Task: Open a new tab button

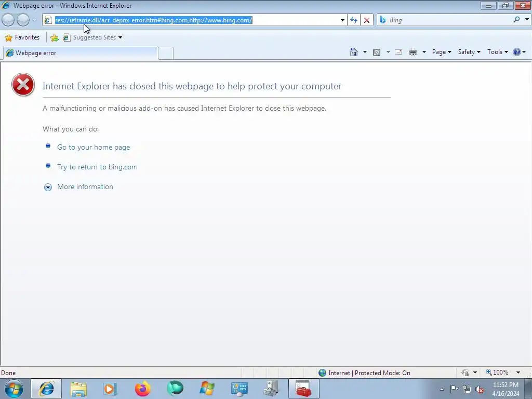Action: coord(166,54)
